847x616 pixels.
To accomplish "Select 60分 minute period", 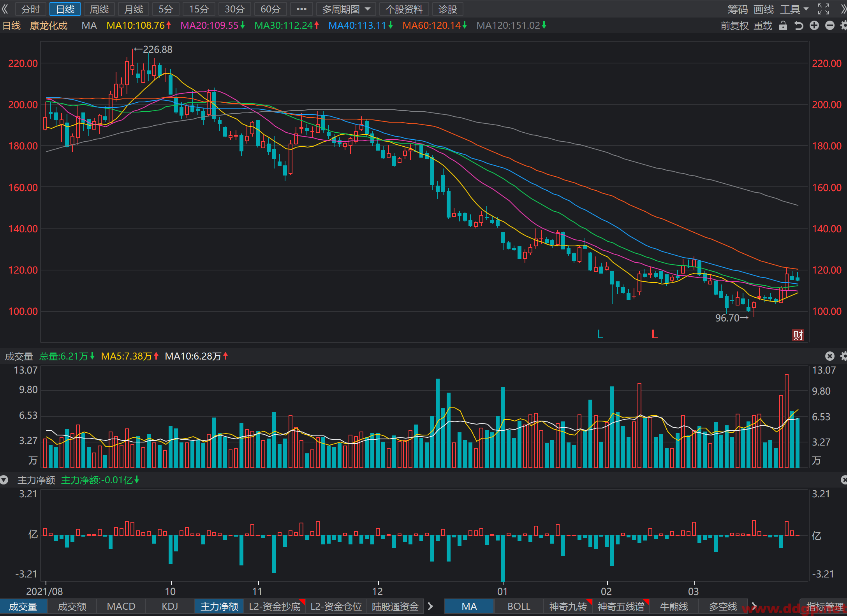I will [x=271, y=9].
